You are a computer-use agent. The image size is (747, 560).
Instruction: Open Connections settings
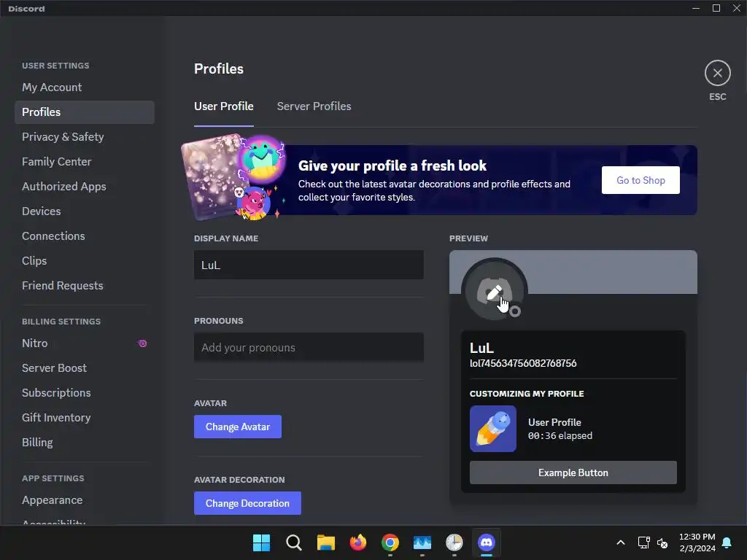(x=85, y=236)
